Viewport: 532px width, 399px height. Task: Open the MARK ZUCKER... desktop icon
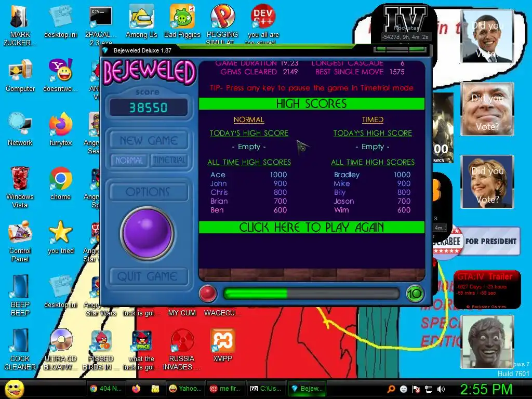pyautogui.click(x=20, y=25)
